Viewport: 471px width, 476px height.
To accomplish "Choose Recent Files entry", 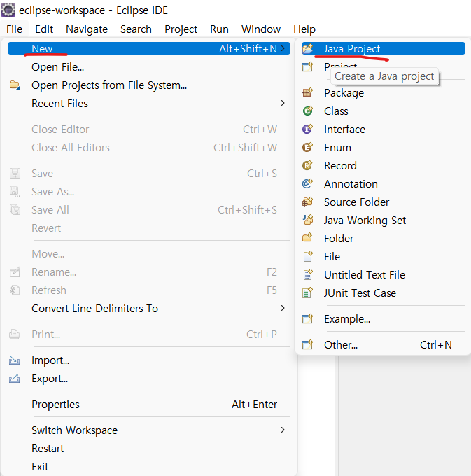I will click(149, 103).
